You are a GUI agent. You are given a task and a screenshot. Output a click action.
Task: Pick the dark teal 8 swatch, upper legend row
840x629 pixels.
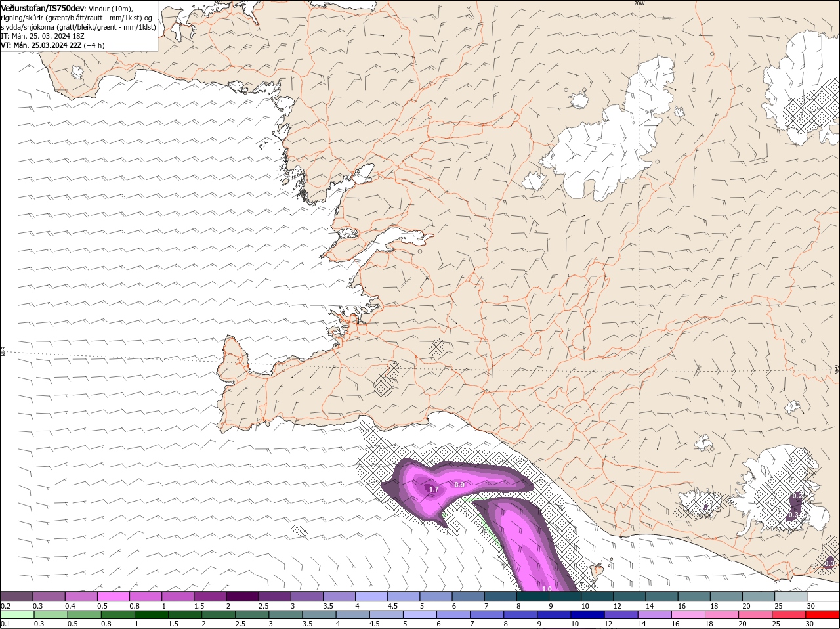(532, 596)
